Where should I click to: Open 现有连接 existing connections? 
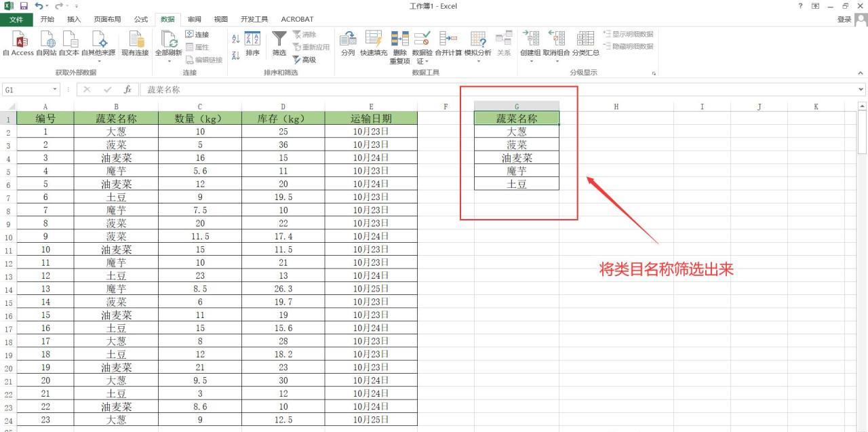(135, 43)
